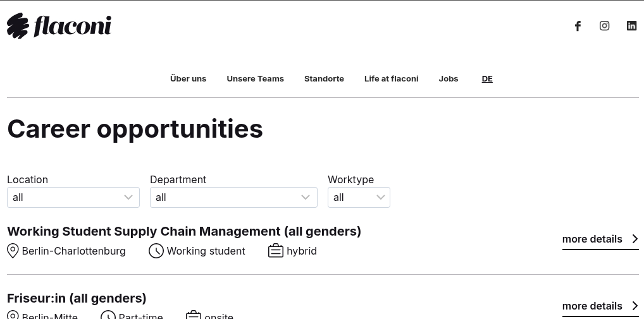Image resolution: width=644 pixels, height=319 pixels.
Task: Open Unsere Teams menu item
Action: click(256, 79)
